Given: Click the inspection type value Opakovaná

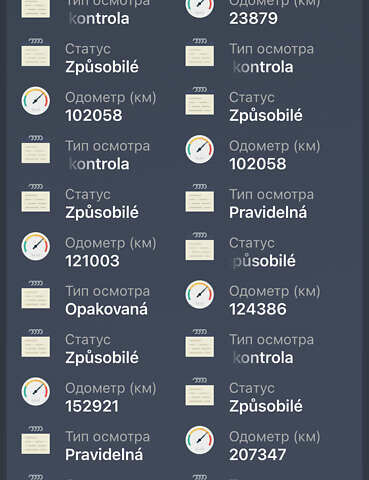Looking at the screenshot, I should 107,310.
